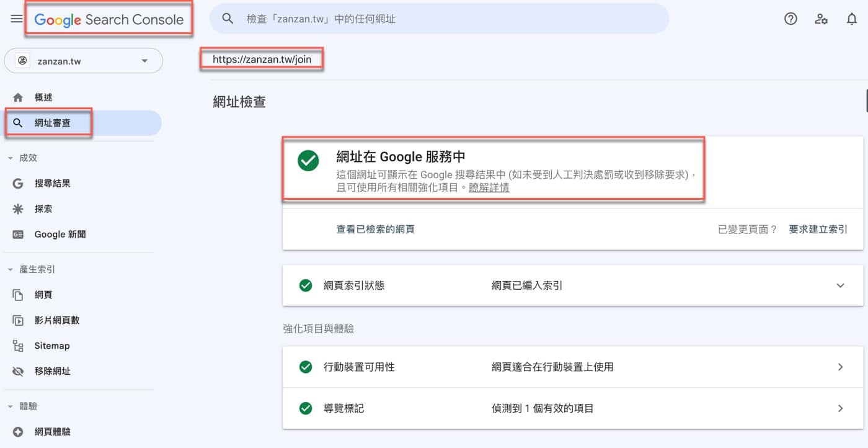868x448 pixels.
Task: Open the help question mark icon
Action: click(x=790, y=19)
